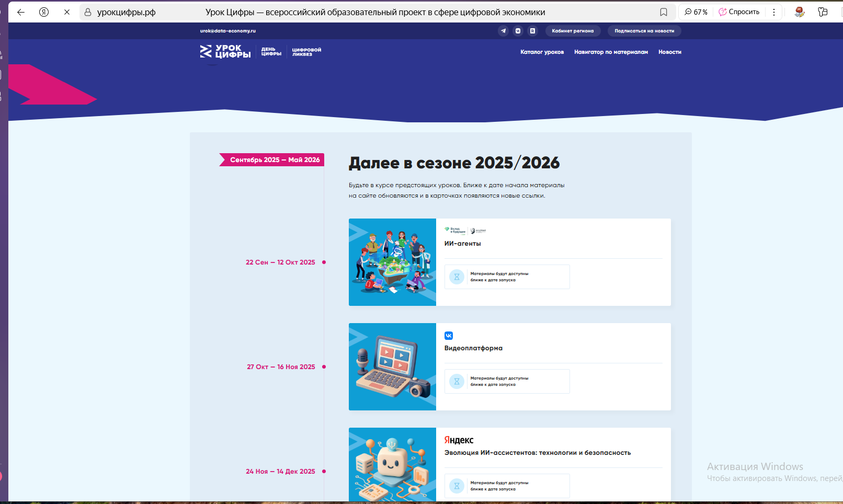Open the VK social icon in header
The width and height of the screenshot is (843, 504).
tap(518, 31)
